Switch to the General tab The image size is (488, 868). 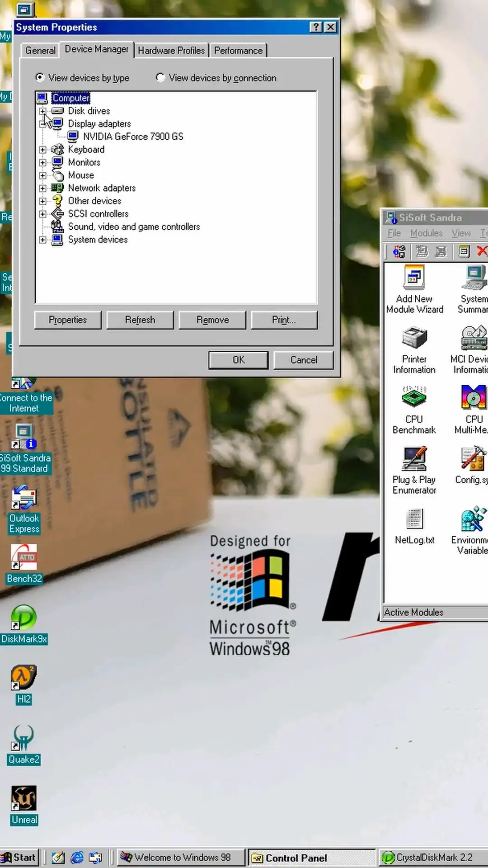(40, 51)
